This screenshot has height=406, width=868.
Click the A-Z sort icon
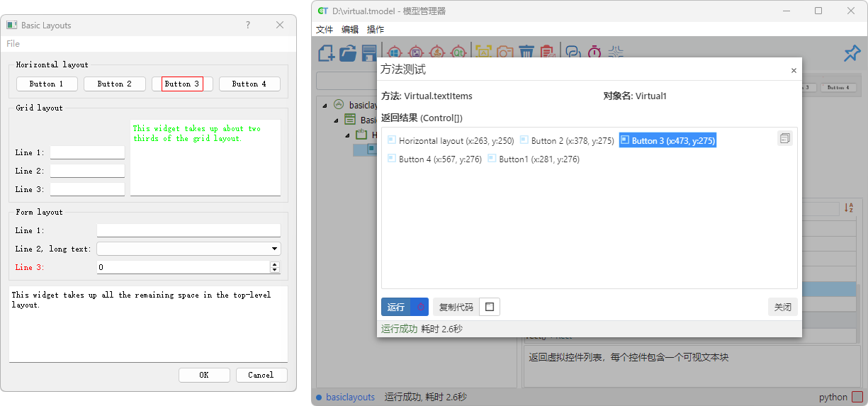848,208
